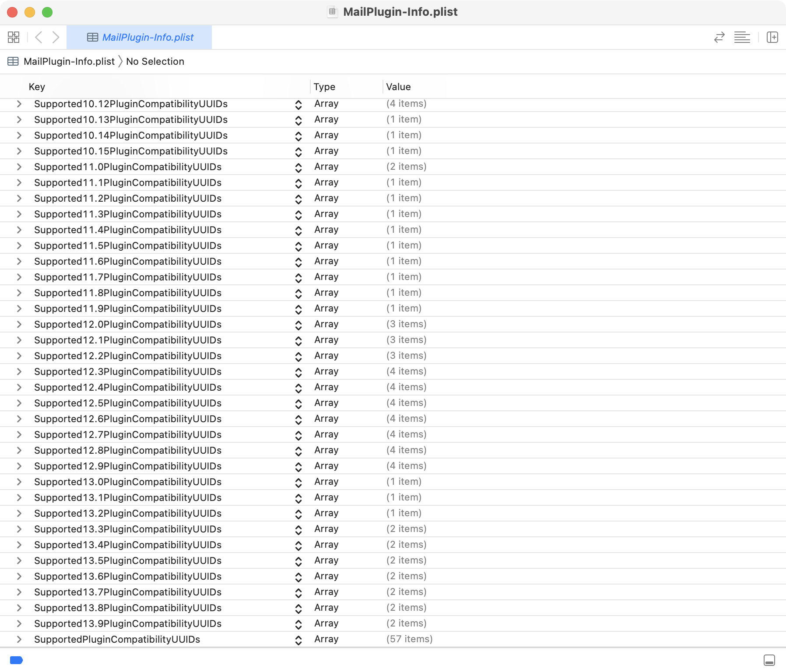
Task: Expand Supported10.12PluginCompatibilityUUIDs array
Action: pyautogui.click(x=19, y=104)
